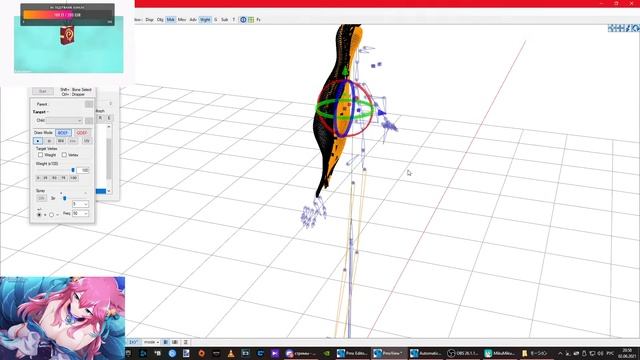Viewport: 640px width, 360px height.
Task: Click the small button beside Parent label
Action: [89, 104]
